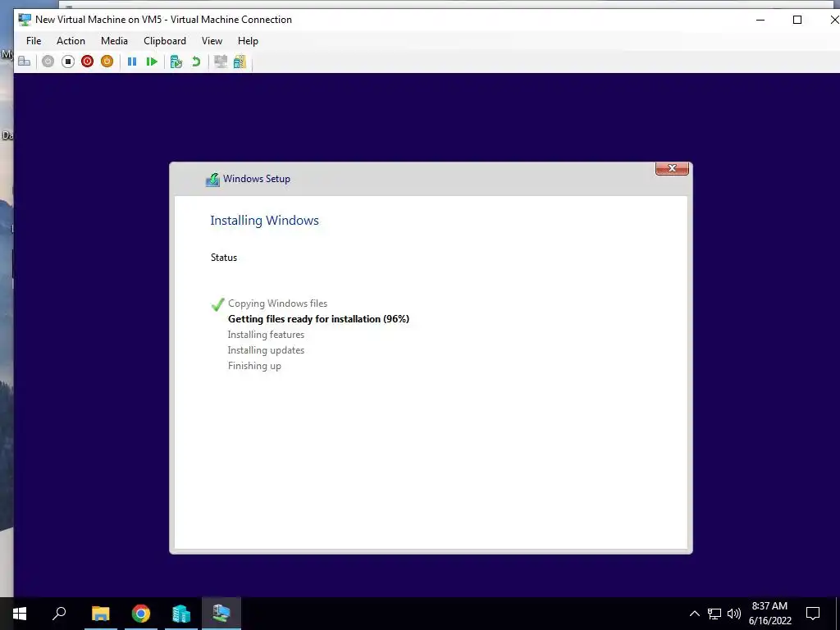Click the network tray icon
840x630 pixels.
pos(714,614)
